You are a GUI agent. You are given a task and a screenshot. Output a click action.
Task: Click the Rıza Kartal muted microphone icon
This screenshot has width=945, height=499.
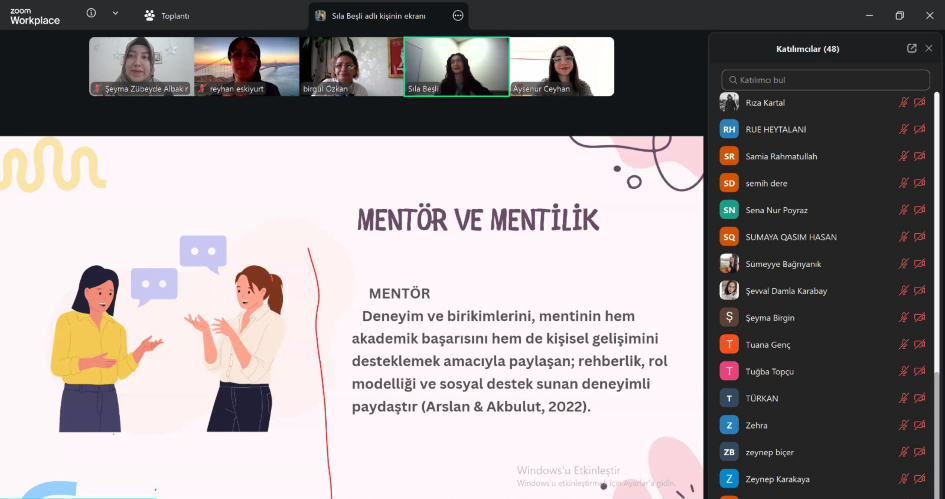pos(903,102)
